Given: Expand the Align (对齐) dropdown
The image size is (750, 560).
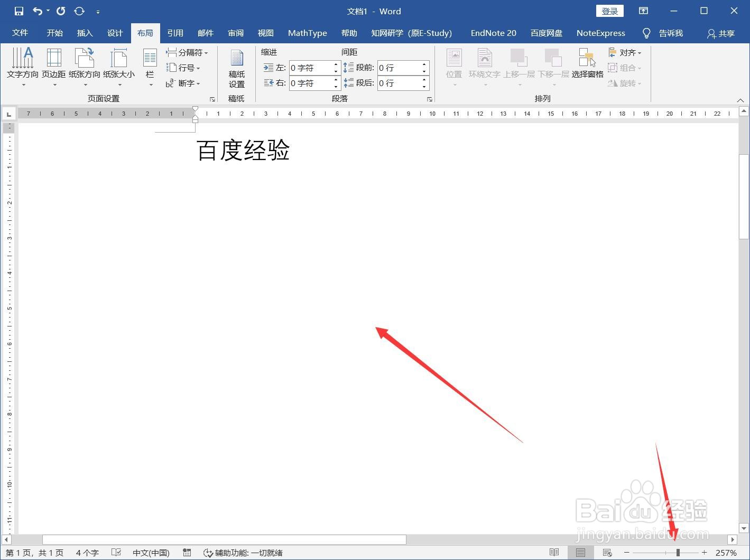Looking at the screenshot, I should tap(625, 52).
